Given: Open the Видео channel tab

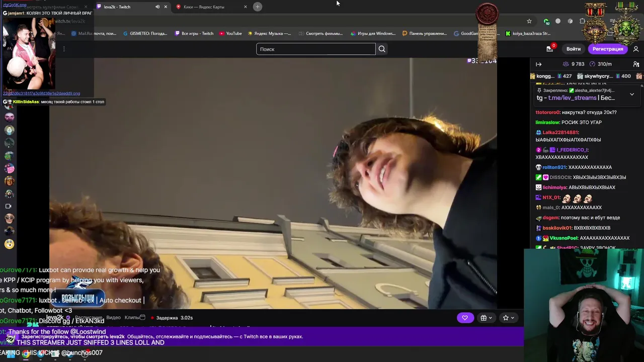Looking at the screenshot, I should pyautogui.click(x=113, y=318).
